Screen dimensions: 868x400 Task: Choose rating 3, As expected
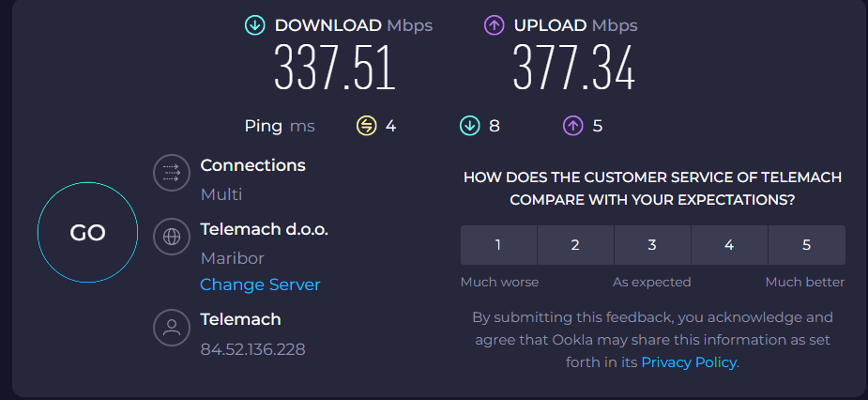coord(652,245)
